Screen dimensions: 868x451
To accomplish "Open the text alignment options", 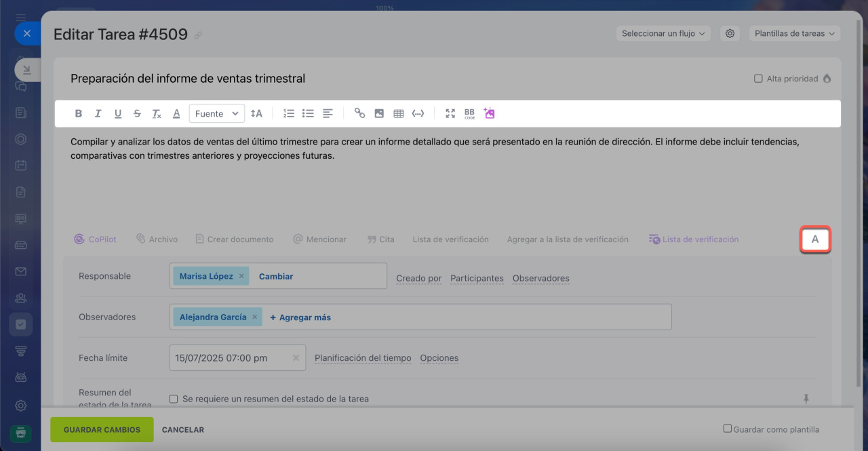I will (328, 114).
